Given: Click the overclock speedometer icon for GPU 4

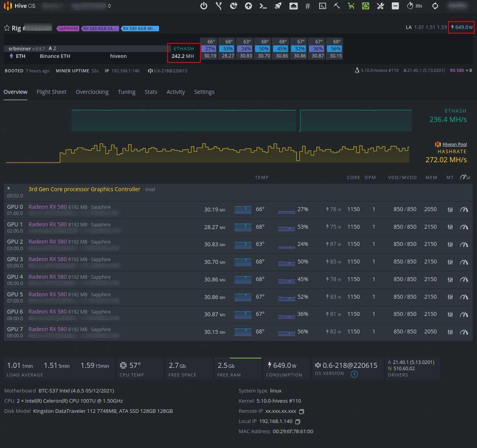Looking at the screenshot, I should click(x=464, y=279).
